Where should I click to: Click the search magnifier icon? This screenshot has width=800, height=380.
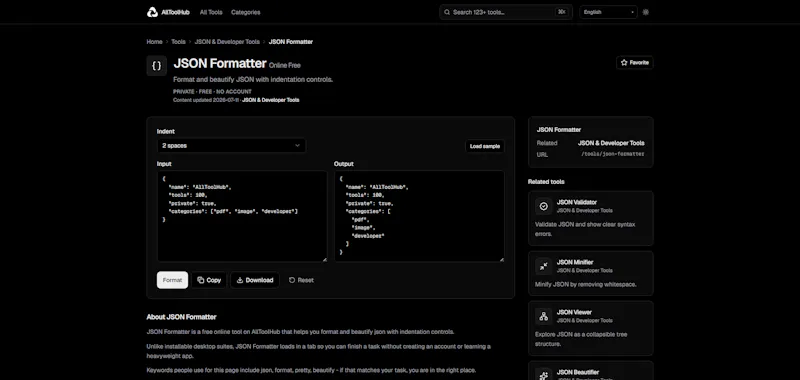(x=447, y=12)
